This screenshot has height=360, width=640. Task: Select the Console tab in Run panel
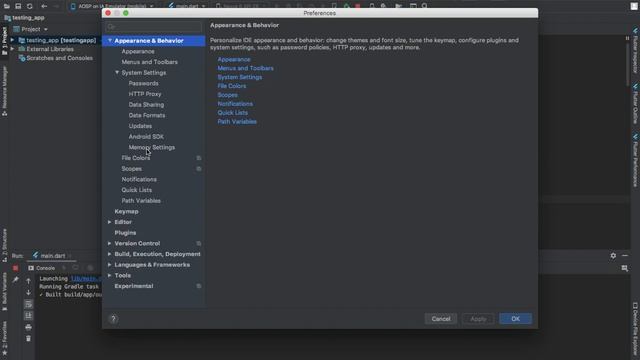click(x=42, y=268)
